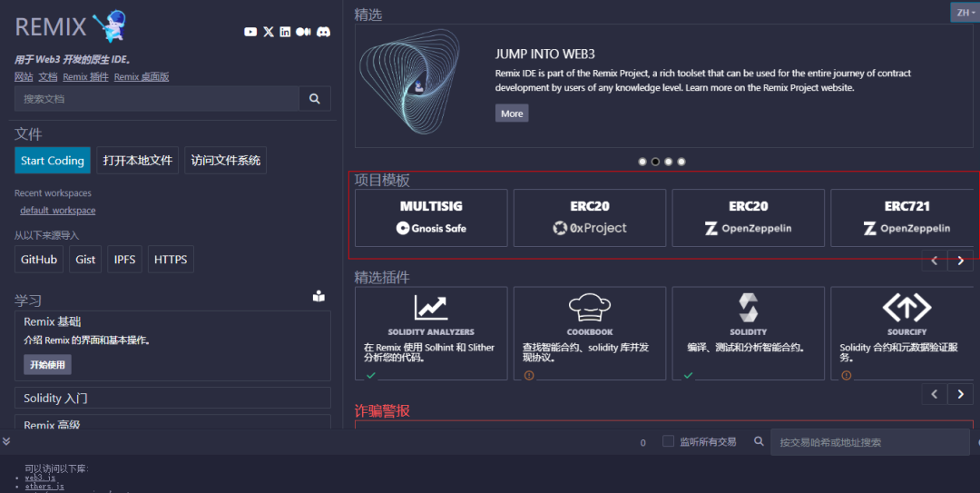The width and height of the screenshot is (980, 493).
Task: Open the LinkedIn social icon
Action: click(285, 32)
